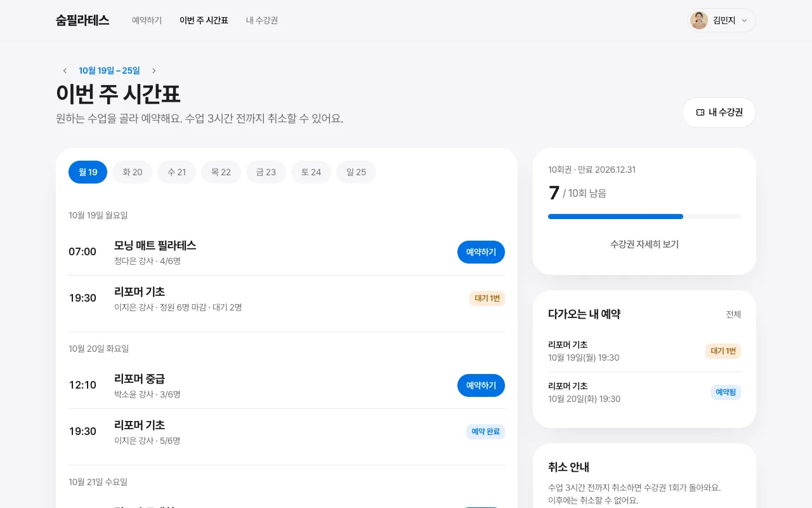Open 예약하기 in the top navigation
This screenshot has height=508, width=812.
click(x=147, y=20)
